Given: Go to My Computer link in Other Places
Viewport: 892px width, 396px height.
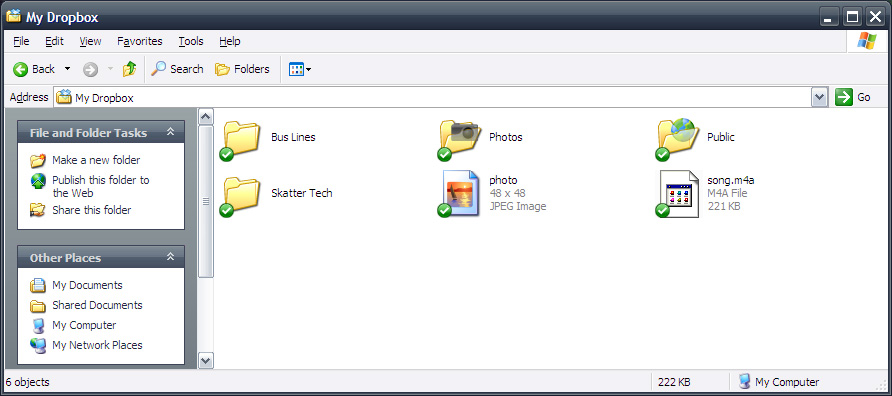Looking at the screenshot, I should [x=84, y=325].
